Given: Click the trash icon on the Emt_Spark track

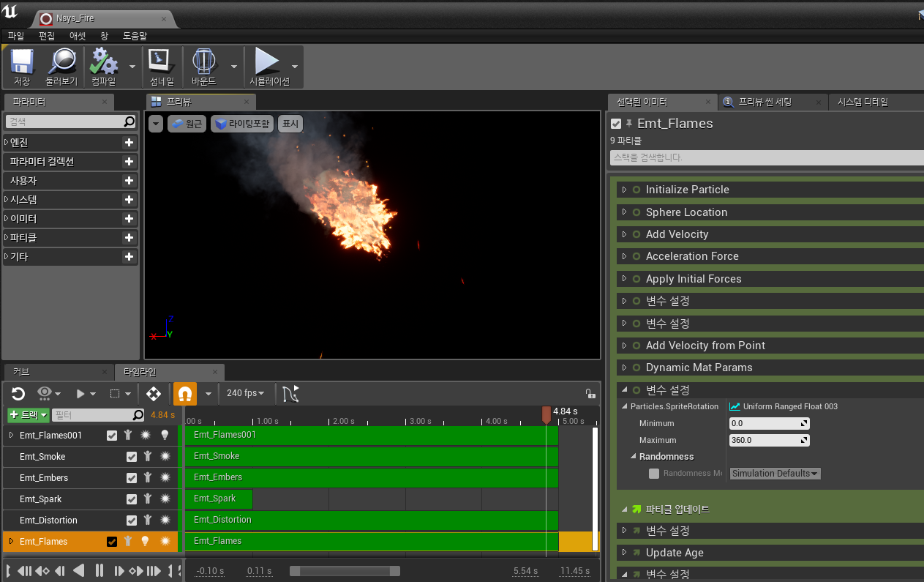Looking at the screenshot, I should click(x=148, y=499).
